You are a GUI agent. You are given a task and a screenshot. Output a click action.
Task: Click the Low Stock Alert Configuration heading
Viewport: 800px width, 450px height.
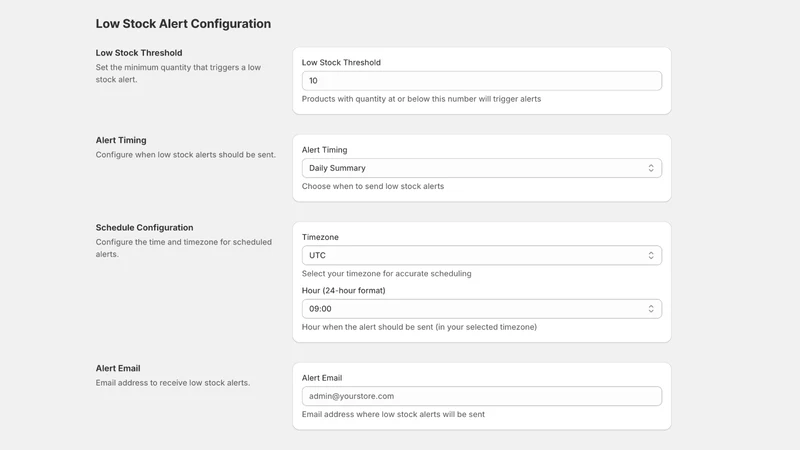pos(183,24)
